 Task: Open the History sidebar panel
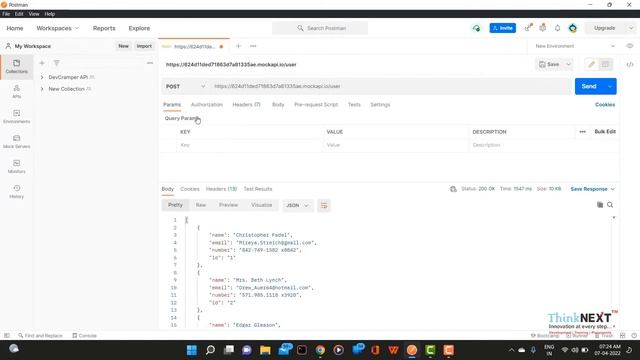[16, 191]
